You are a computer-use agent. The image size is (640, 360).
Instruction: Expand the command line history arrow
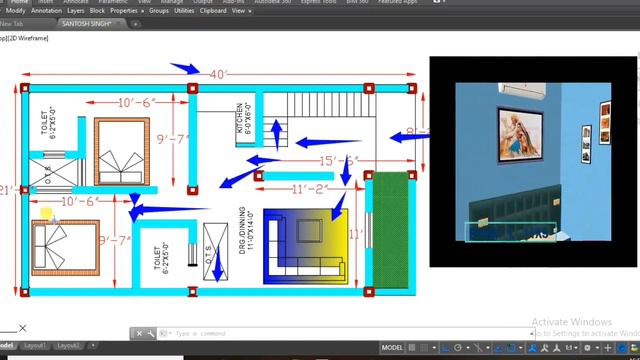(531, 333)
